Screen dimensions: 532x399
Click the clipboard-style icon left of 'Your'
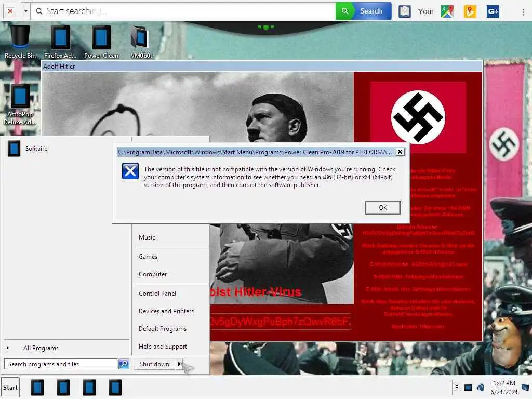click(x=404, y=11)
